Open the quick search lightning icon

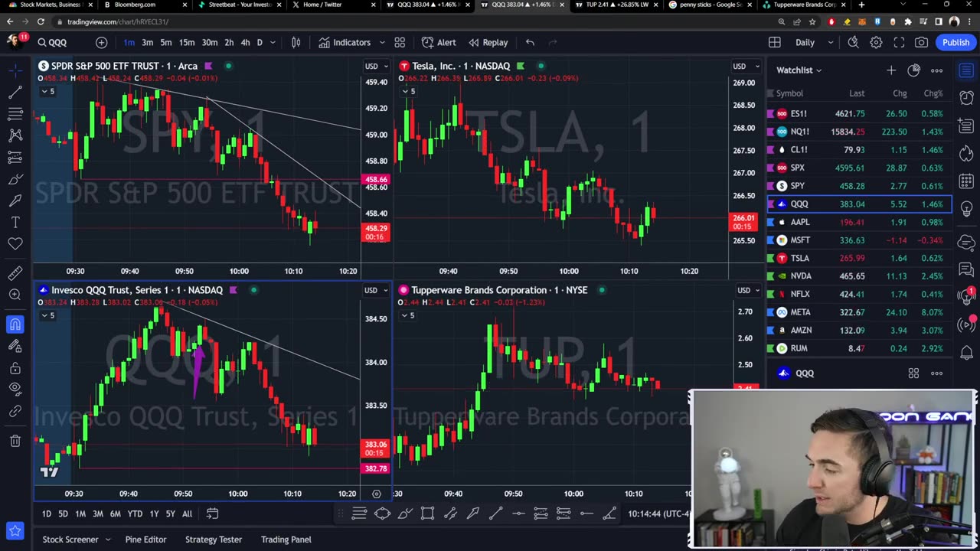click(x=853, y=43)
